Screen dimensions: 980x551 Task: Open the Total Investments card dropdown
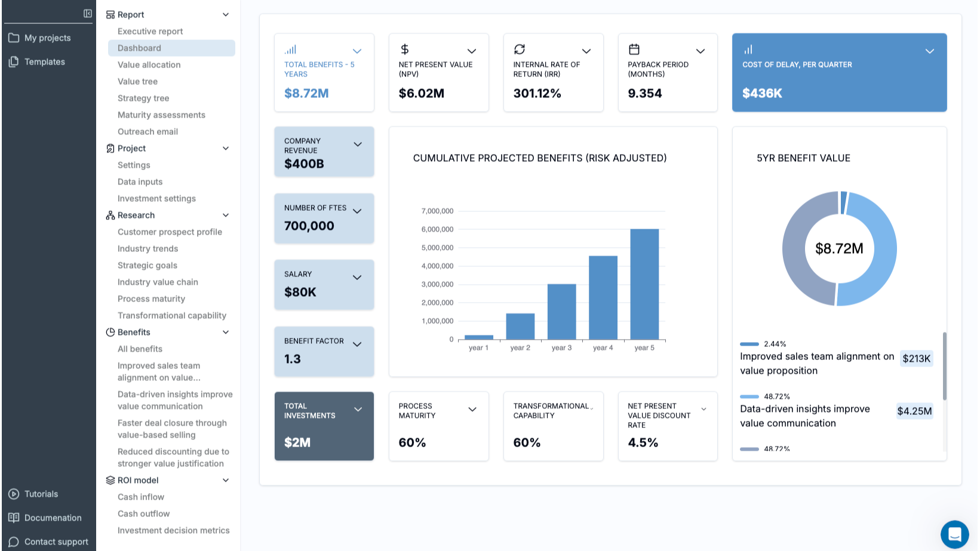(x=358, y=410)
